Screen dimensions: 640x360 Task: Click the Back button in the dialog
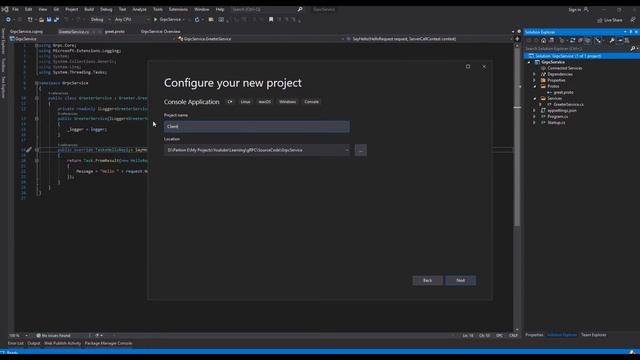pyautogui.click(x=427, y=280)
